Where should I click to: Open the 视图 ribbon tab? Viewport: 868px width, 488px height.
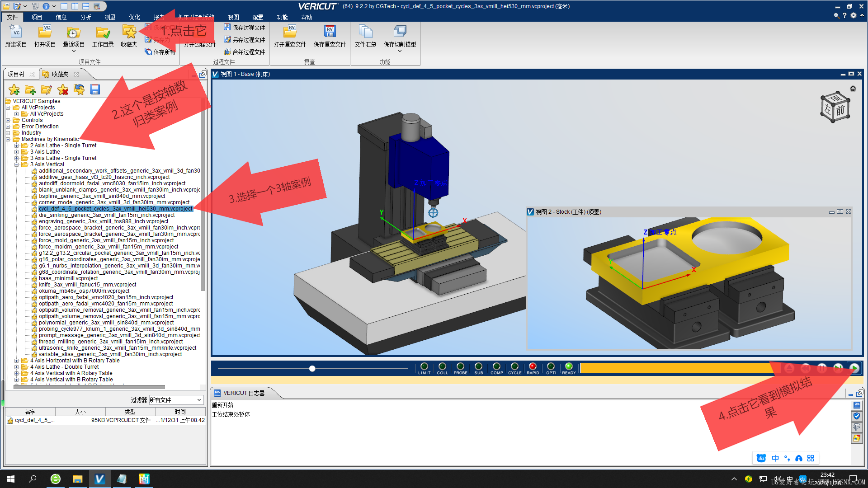pos(234,17)
